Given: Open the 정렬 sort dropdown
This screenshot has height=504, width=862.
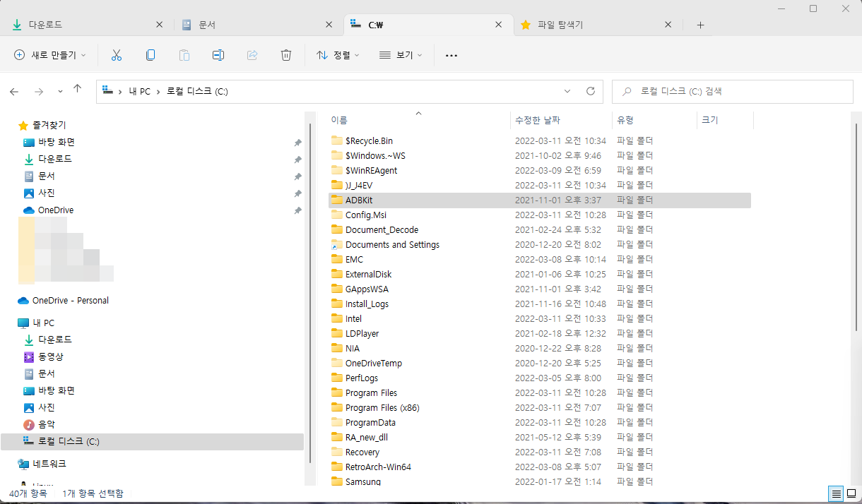Looking at the screenshot, I should 338,54.
